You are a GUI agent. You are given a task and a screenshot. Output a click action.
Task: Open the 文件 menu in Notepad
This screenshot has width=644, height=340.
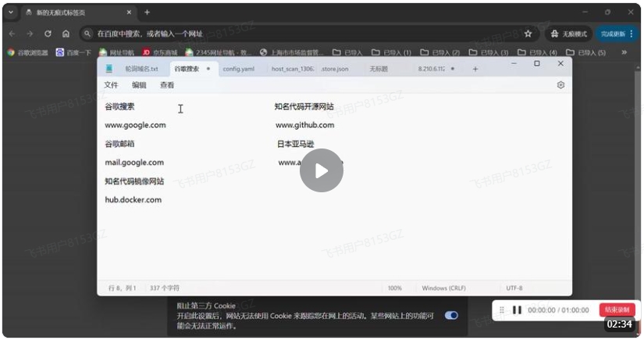[x=111, y=85]
